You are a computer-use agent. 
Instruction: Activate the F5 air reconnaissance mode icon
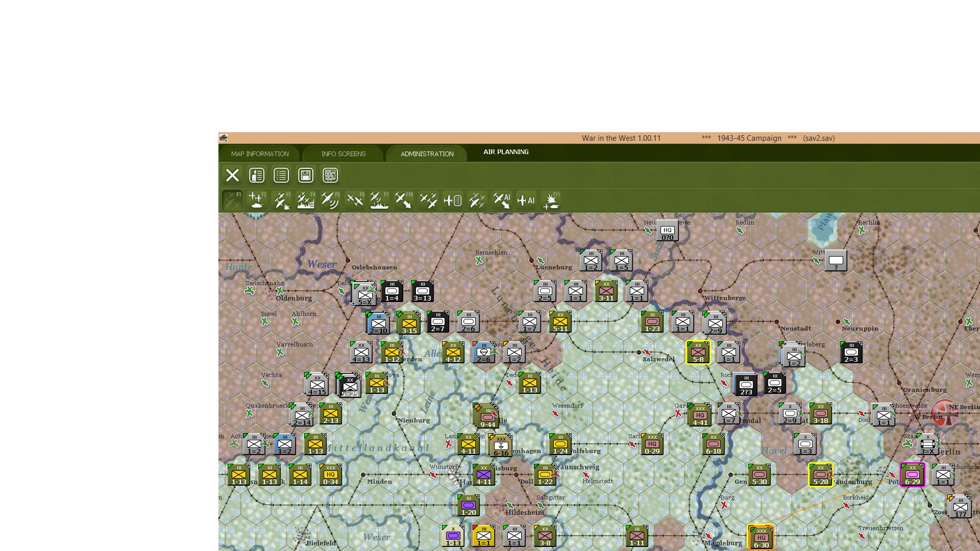(330, 201)
